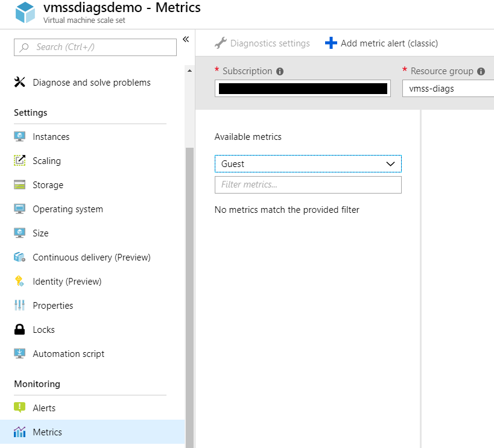Click the Filter metrics input field
The image size is (494, 448).
[x=308, y=185]
